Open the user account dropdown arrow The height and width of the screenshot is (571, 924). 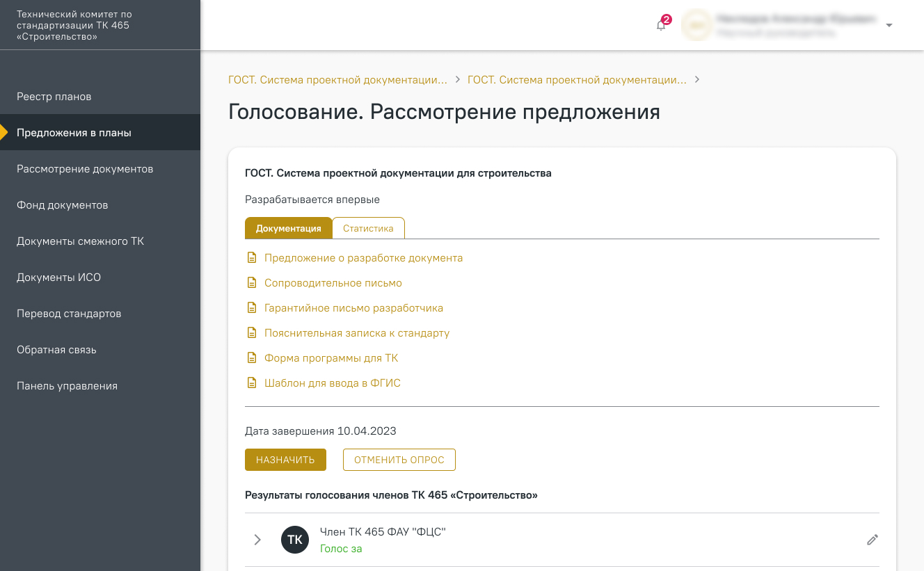point(889,26)
